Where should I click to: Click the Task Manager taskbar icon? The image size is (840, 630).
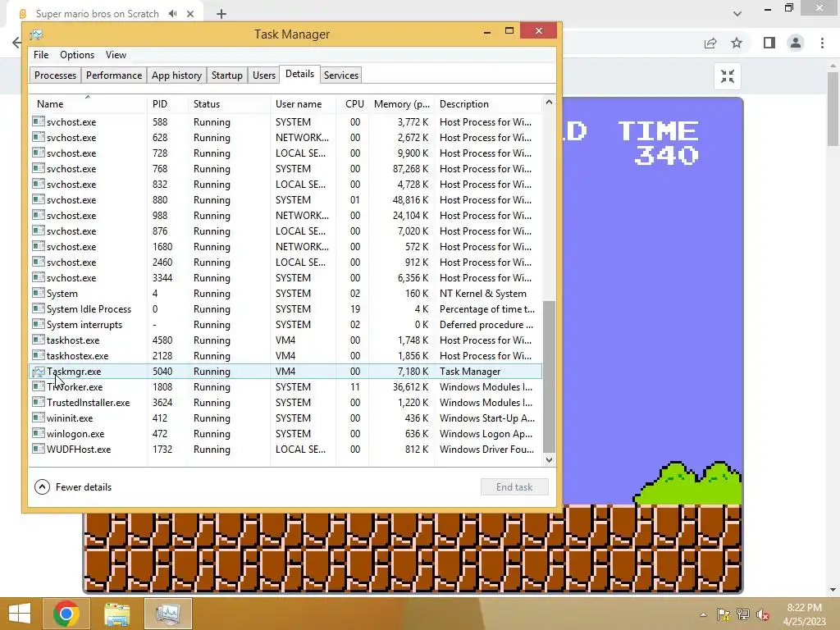tap(167, 614)
